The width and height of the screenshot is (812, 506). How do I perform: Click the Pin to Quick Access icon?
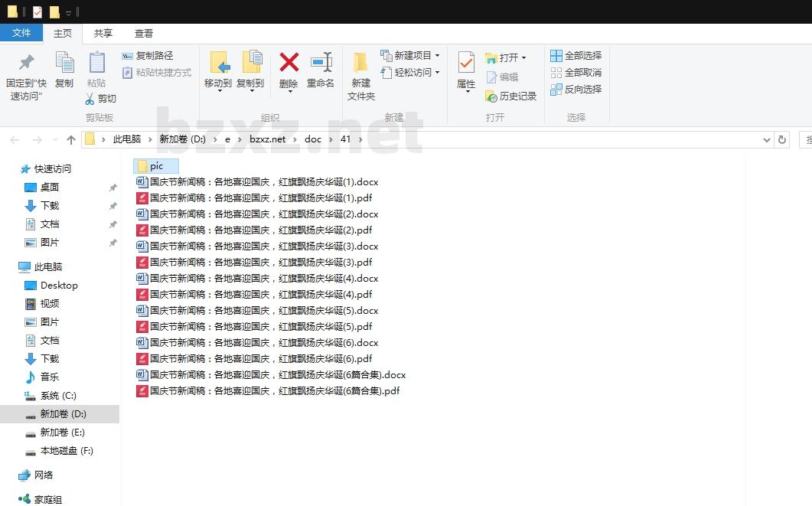point(26,63)
